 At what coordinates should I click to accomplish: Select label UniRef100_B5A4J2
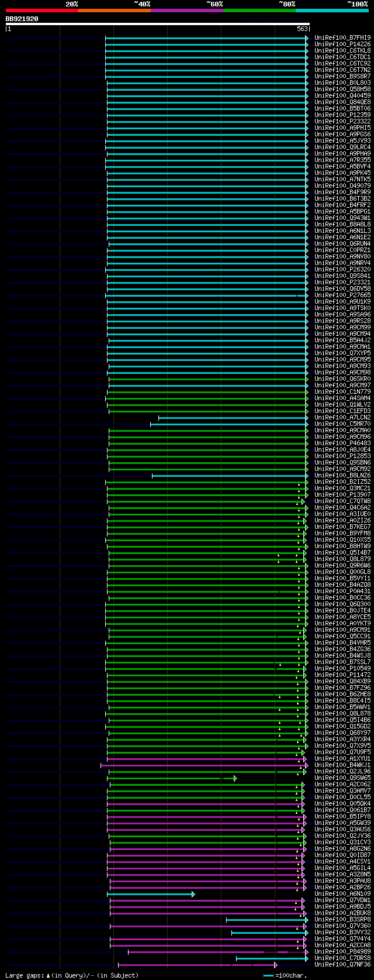[x=342, y=340]
